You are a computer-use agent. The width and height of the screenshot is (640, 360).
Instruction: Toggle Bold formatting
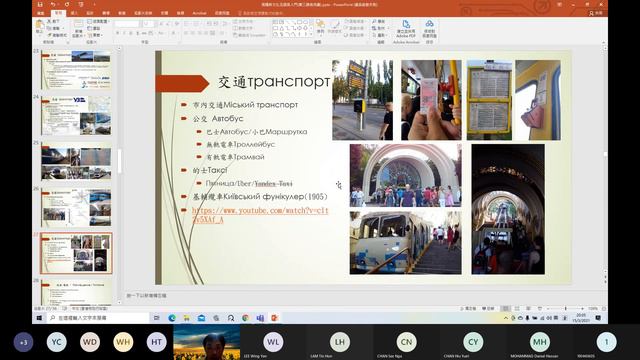point(118,33)
